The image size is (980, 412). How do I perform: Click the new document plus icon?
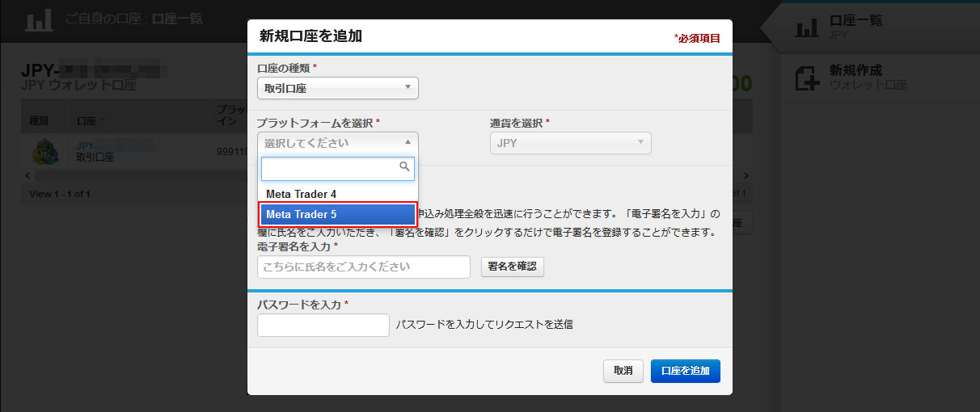(x=807, y=78)
